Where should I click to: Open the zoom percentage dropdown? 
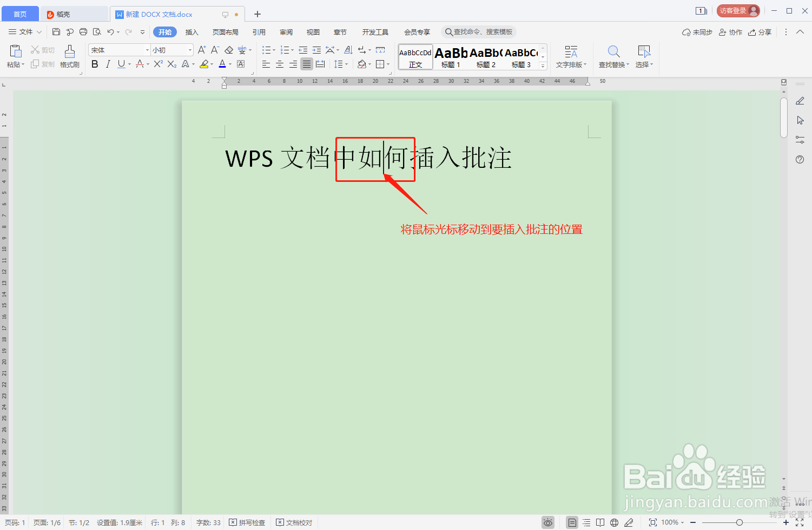[672, 522]
